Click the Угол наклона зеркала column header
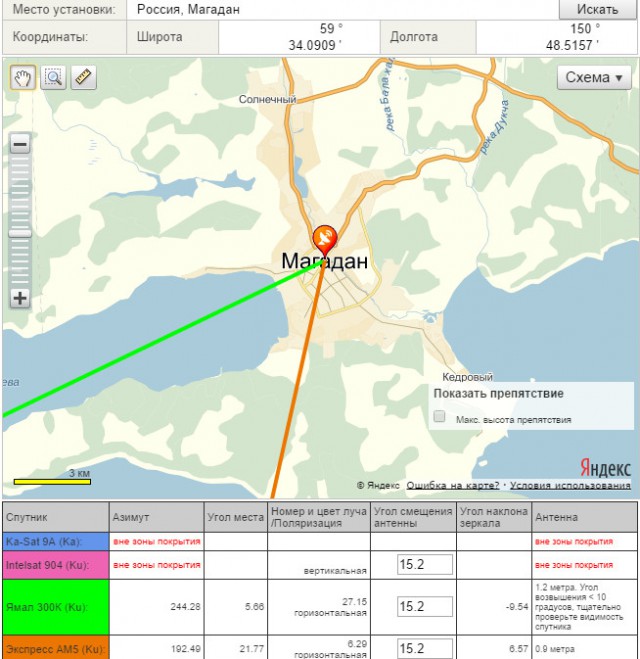Screen dimensions: 640x659 [x=494, y=517]
